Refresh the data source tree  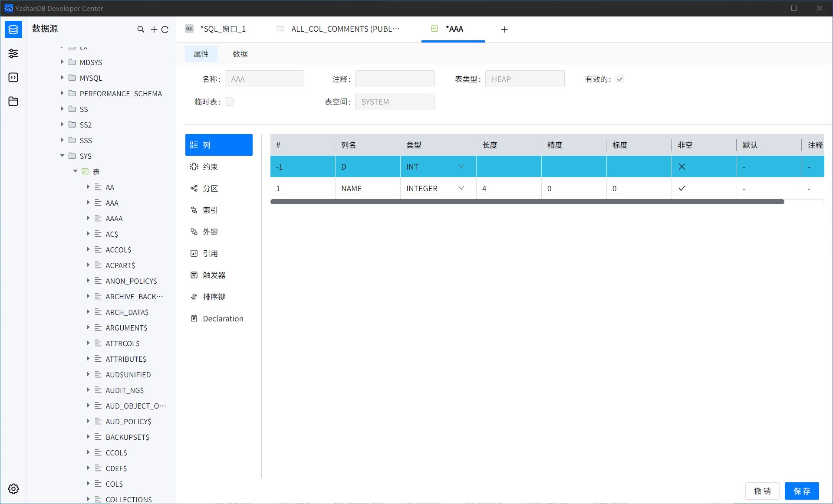165,29
